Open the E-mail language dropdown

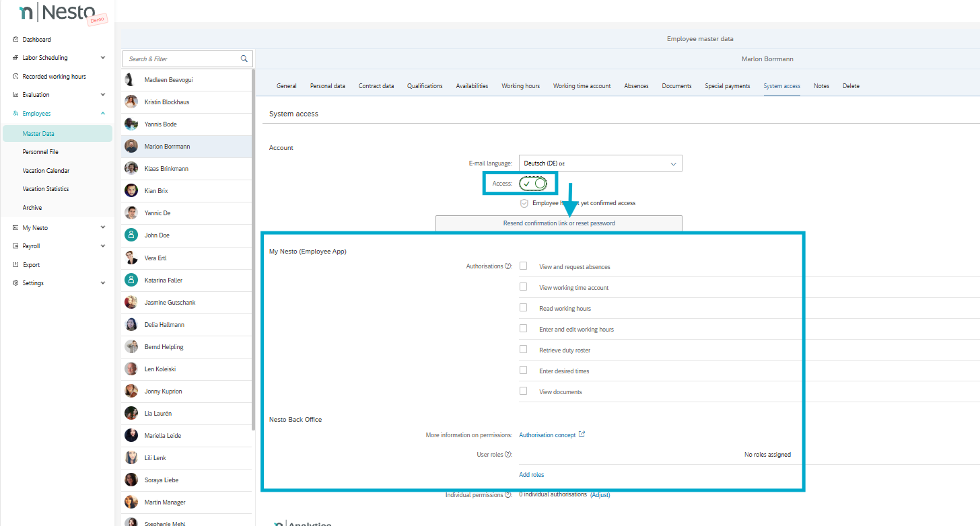tap(600, 163)
